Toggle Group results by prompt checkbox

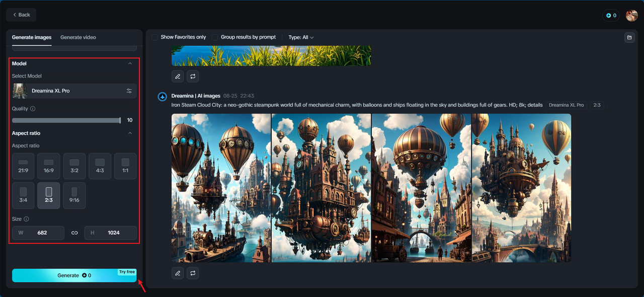click(215, 37)
